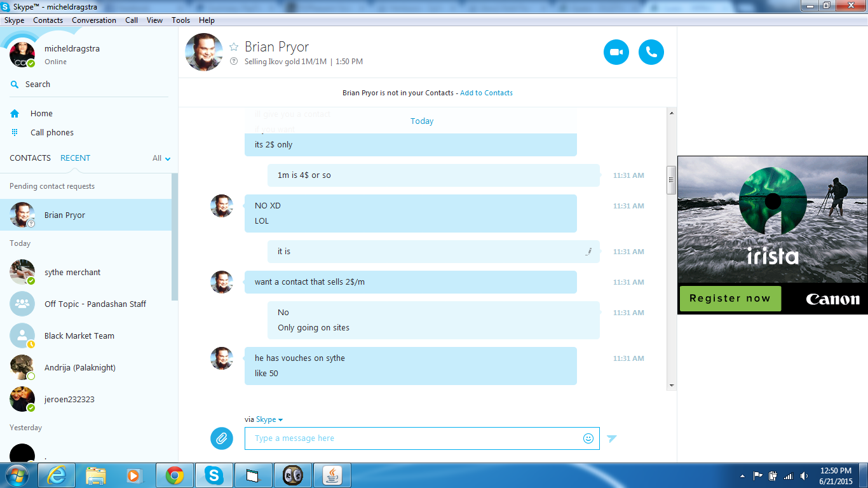This screenshot has height=488, width=868.
Task: Open the View menu
Action: click(155, 20)
